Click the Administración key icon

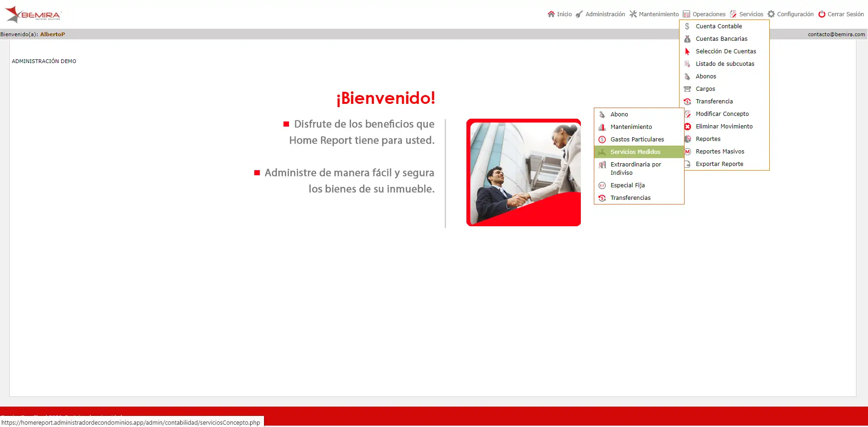pyautogui.click(x=579, y=14)
